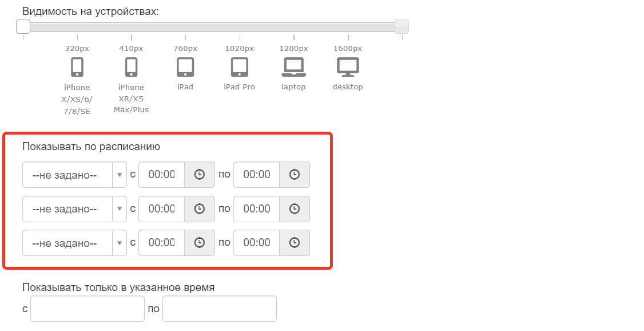Open clock picker for second row start time
The image size is (644, 331).
(200, 209)
